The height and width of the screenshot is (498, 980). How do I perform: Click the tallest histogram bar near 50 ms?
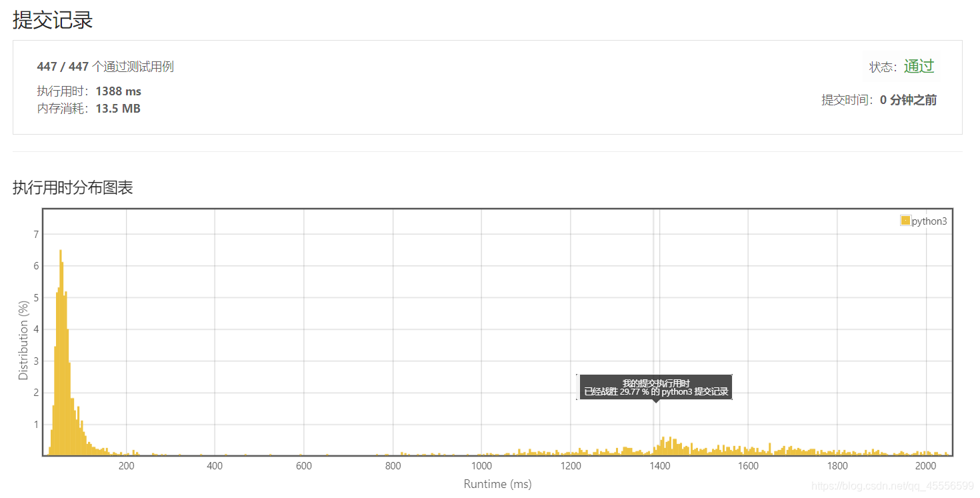pyautogui.click(x=61, y=353)
